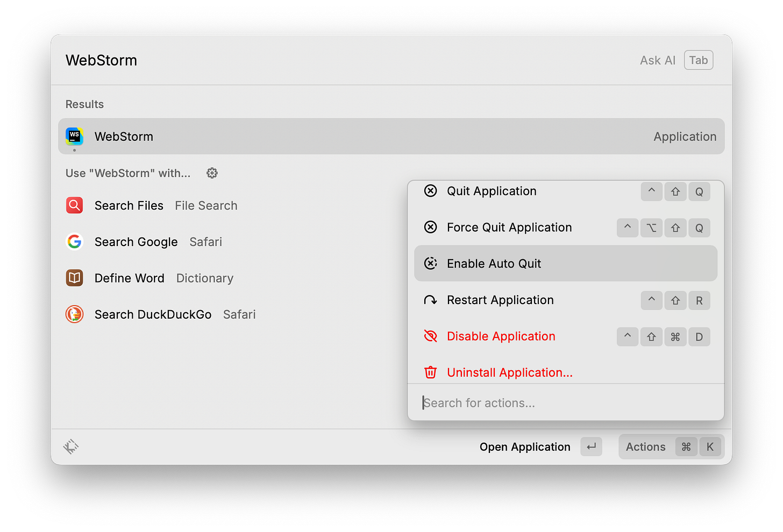Click the Return key icon near Open Application
The height and width of the screenshot is (532, 783).
click(x=591, y=447)
